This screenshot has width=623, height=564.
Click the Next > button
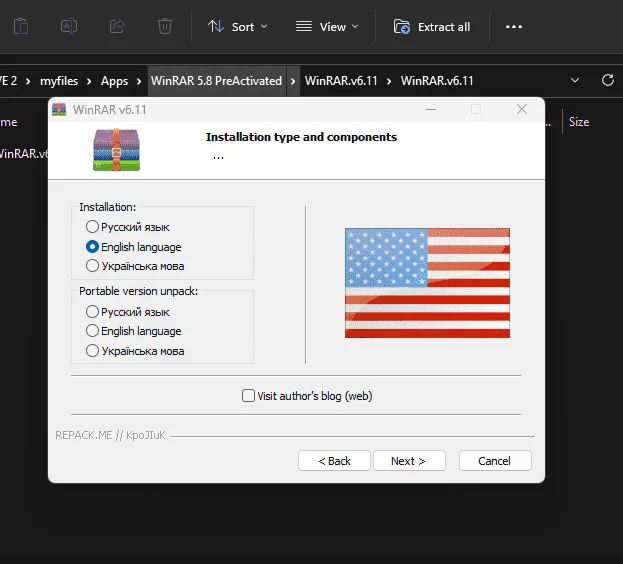tap(409, 461)
